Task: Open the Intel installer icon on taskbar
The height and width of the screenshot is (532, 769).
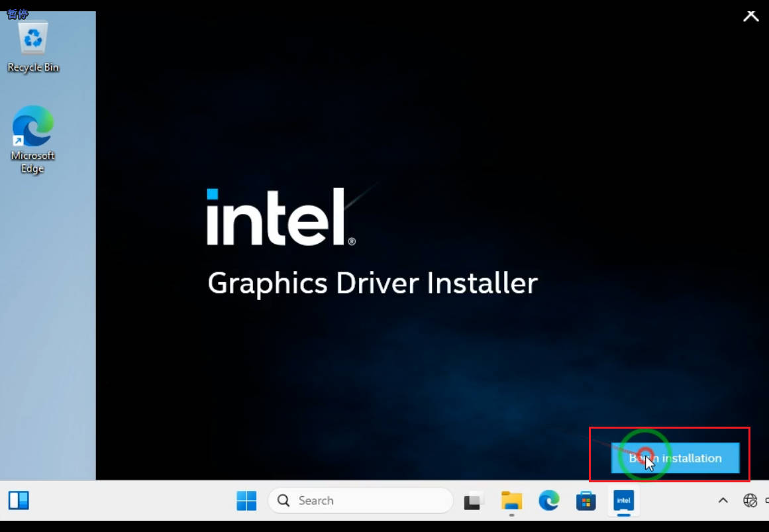Action: click(623, 501)
